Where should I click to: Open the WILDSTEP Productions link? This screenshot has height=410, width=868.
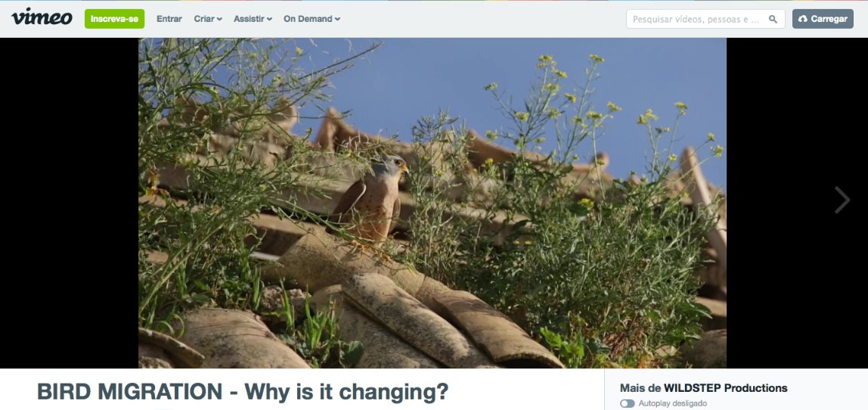coord(725,388)
